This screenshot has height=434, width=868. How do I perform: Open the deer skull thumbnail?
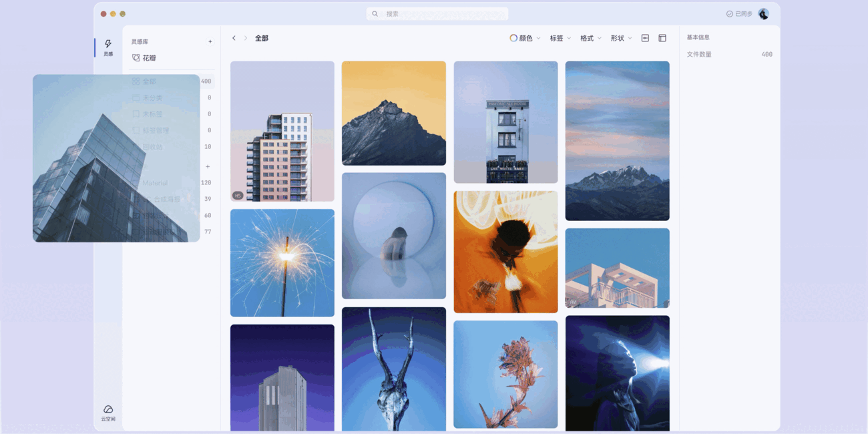tap(394, 369)
